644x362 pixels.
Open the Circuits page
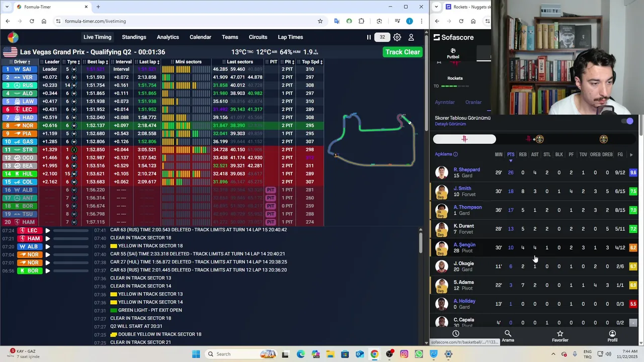[x=258, y=37]
